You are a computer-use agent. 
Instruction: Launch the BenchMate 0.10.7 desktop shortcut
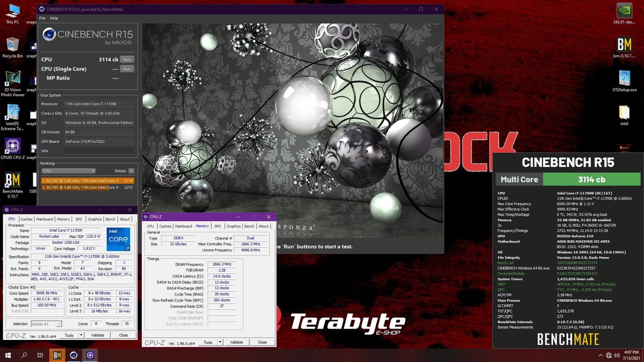pos(12,181)
